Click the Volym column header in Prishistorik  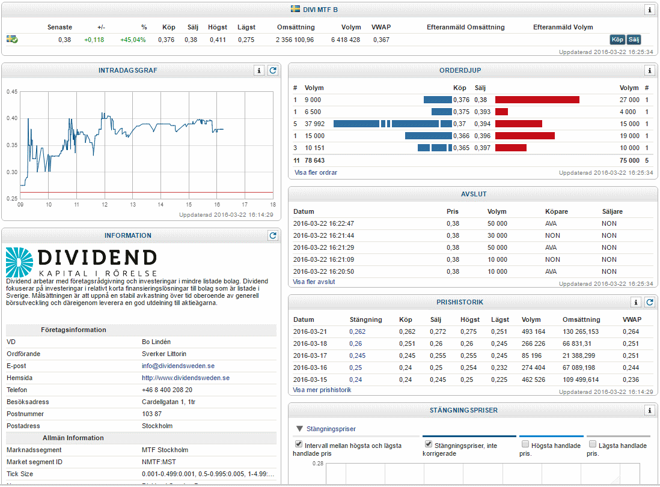click(x=531, y=319)
